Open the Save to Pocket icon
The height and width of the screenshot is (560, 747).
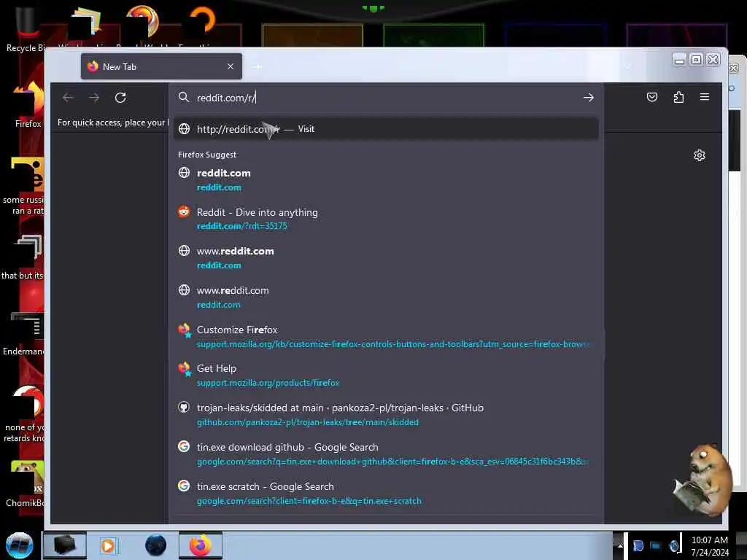coord(652,98)
